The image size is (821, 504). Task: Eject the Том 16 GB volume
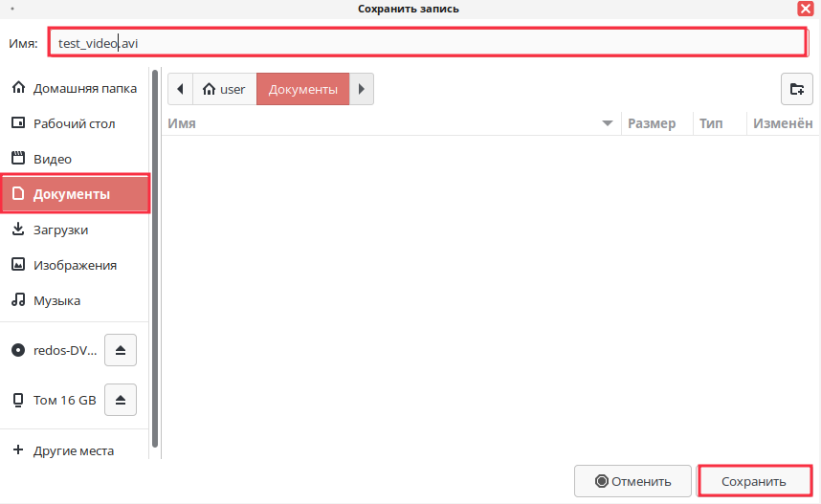coord(121,400)
